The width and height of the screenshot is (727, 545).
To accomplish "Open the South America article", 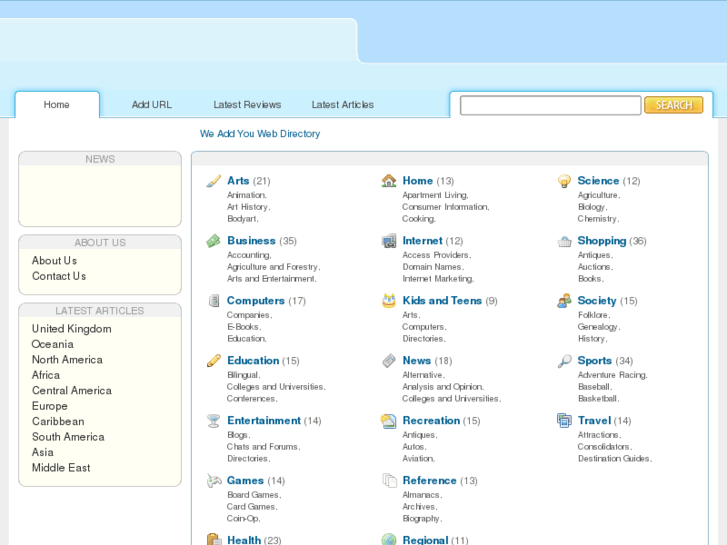I will coord(68,436).
